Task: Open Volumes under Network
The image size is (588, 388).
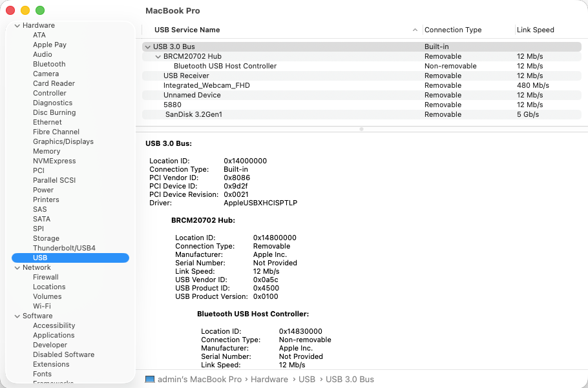Action: tap(47, 296)
